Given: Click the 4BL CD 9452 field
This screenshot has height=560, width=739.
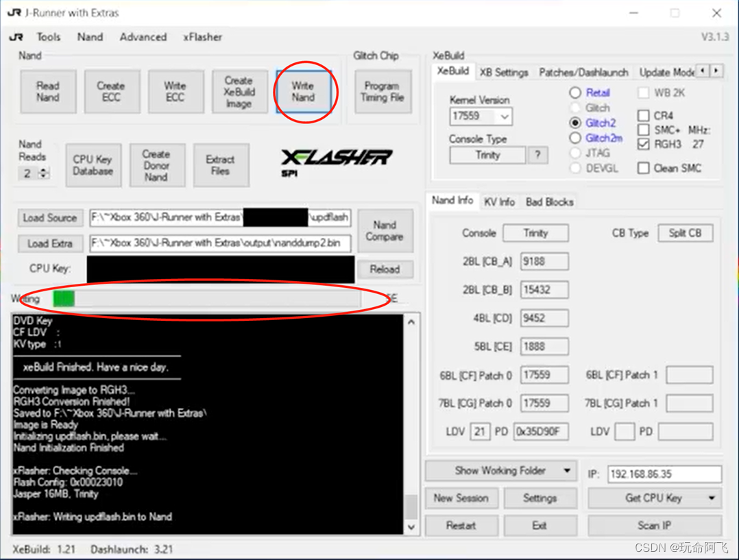Looking at the screenshot, I should tap(544, 318).
